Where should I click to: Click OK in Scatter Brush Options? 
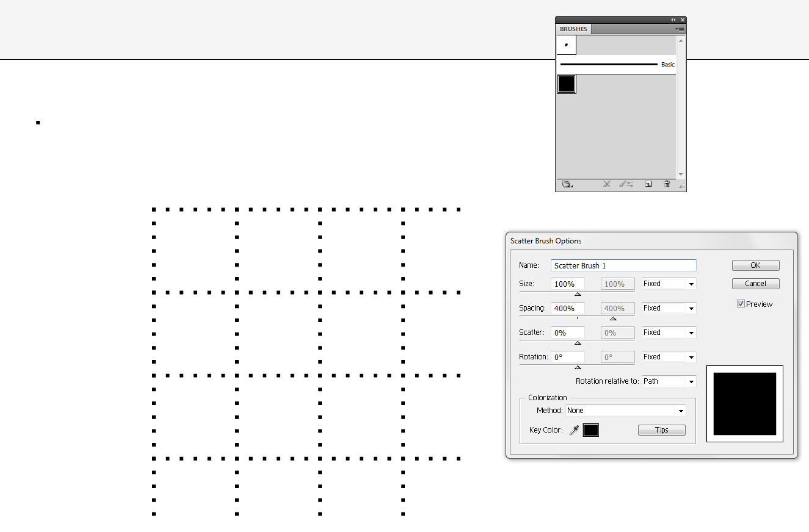click(x=755, y=265)
